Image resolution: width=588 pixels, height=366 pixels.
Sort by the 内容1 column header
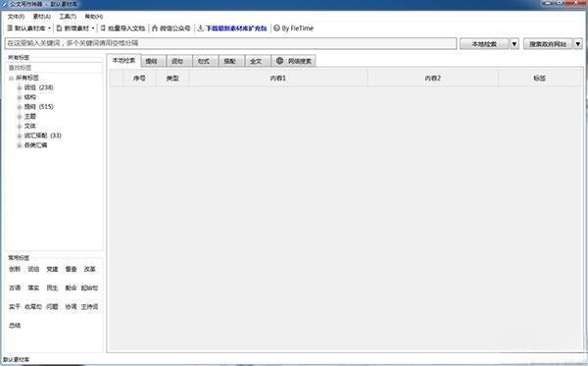coord(278,78)
